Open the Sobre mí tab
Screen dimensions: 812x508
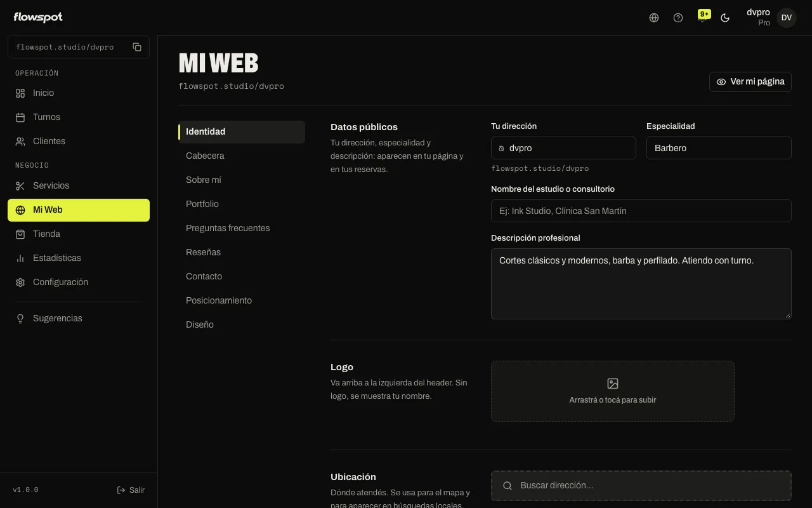coord(242,180)
